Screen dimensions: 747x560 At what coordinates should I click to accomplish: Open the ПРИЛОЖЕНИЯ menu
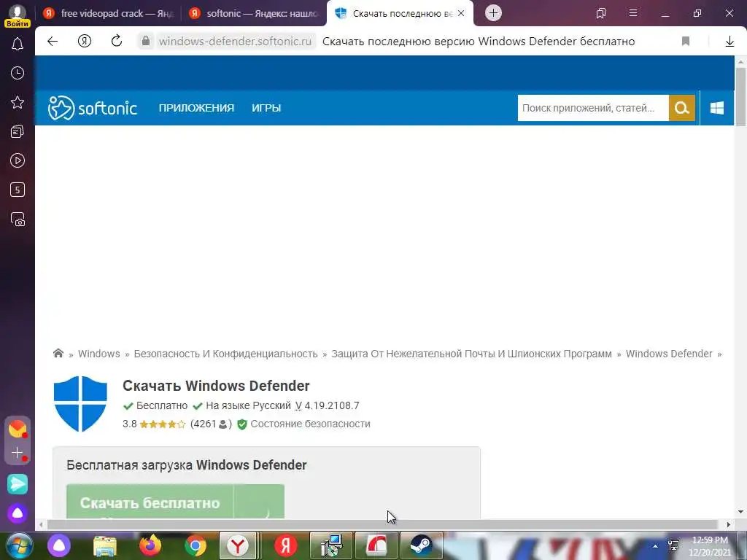[x=196, y=108]
